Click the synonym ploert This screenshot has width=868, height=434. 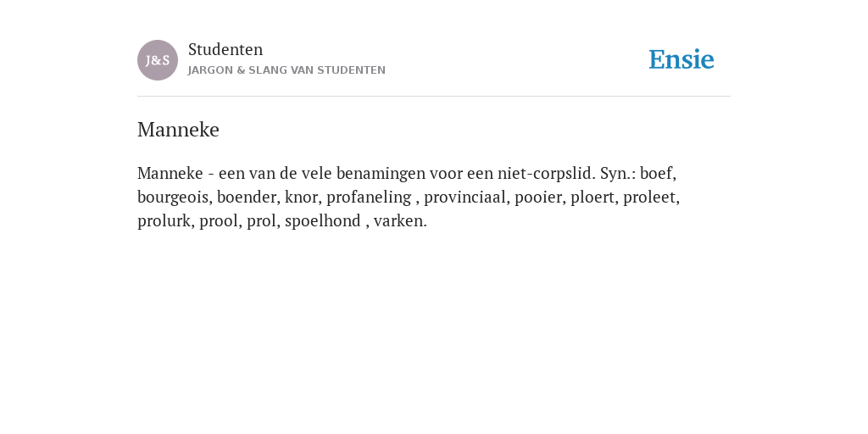(593, 198)
